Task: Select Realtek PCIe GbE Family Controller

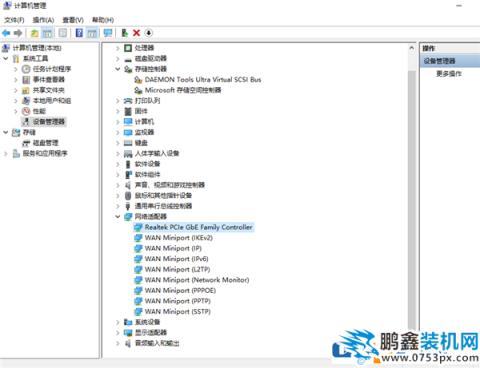Action: click(x=199, y=227)
